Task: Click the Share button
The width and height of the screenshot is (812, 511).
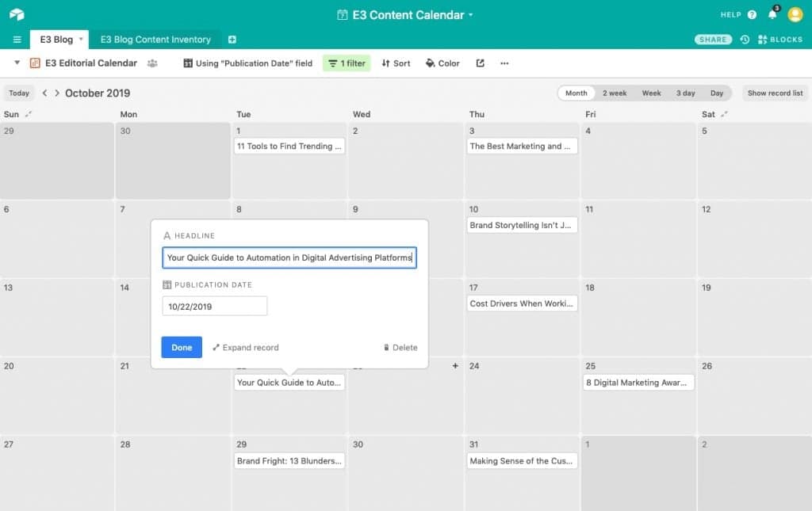Action: tap(713, 40)
